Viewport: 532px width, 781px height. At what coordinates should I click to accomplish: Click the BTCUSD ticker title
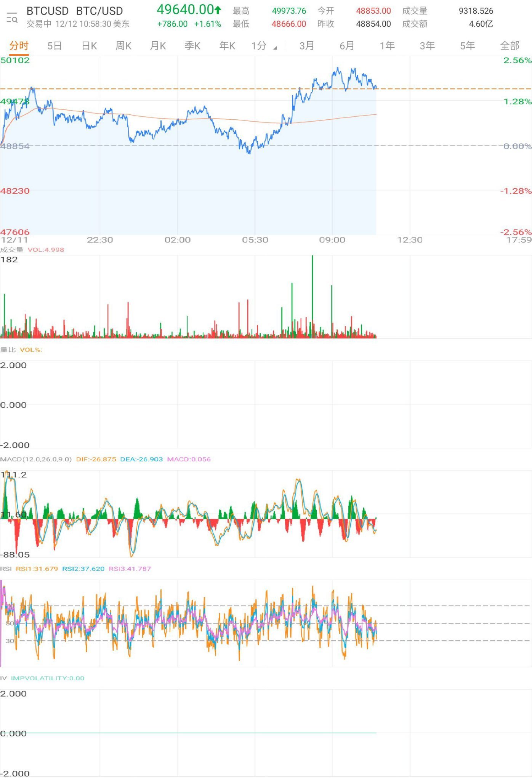point(47,11)
